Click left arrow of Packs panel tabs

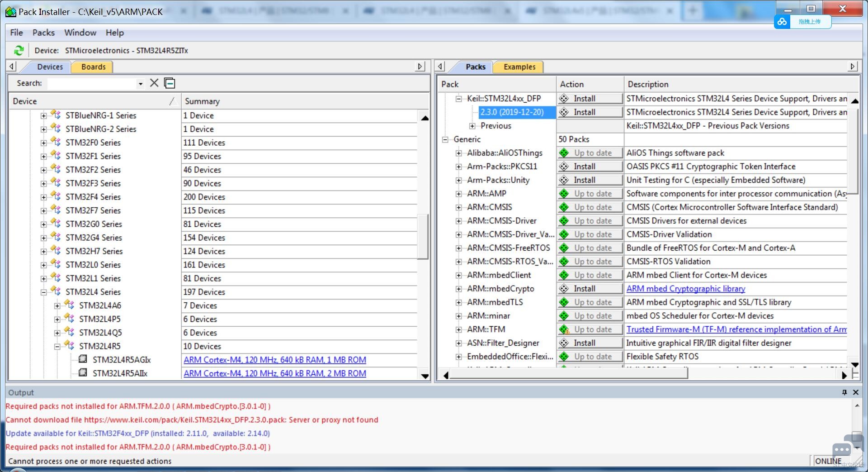[441, 67]
